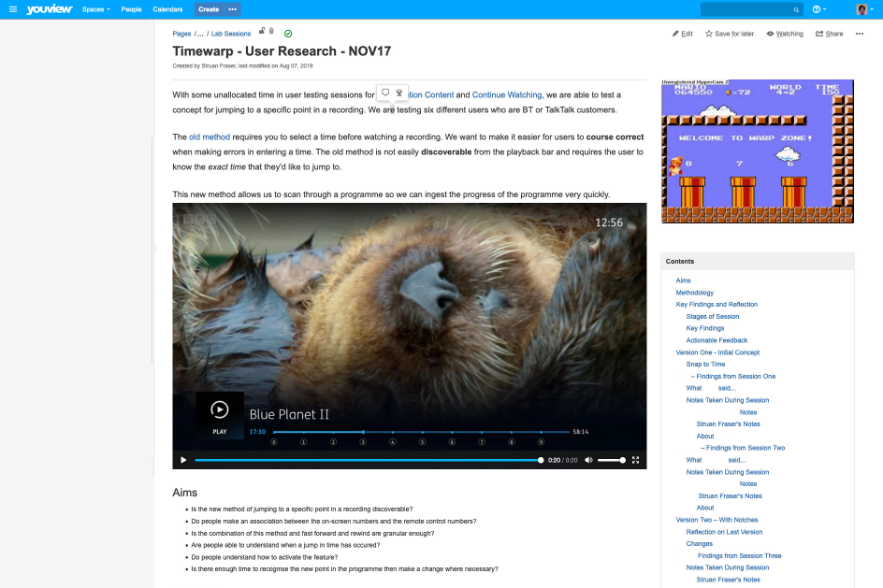The height and width of the screenshot is (588, 883).
Task: Open the hamburger menu in top bar
Action: click(x=13, y=9)
